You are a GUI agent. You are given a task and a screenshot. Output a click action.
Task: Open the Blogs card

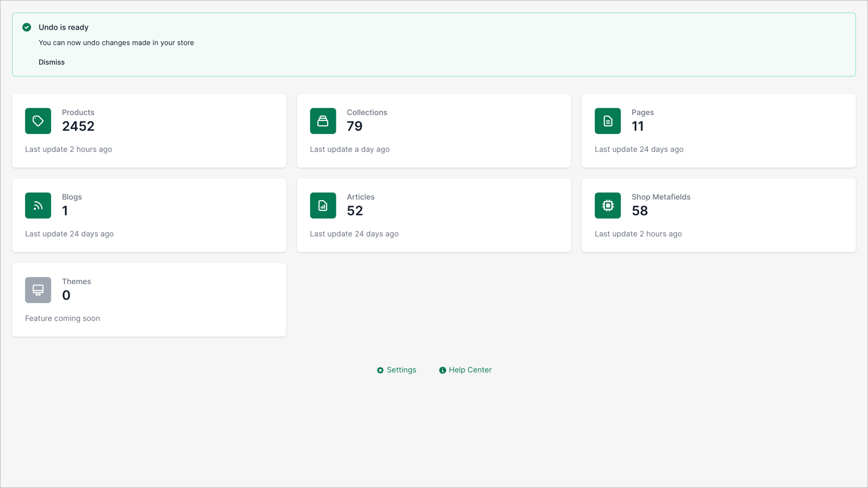pos(149,215)
